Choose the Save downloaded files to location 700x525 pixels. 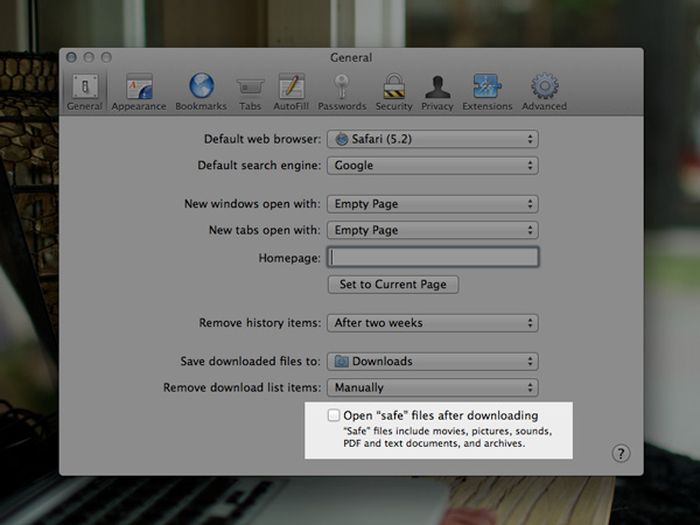[433, 361]
